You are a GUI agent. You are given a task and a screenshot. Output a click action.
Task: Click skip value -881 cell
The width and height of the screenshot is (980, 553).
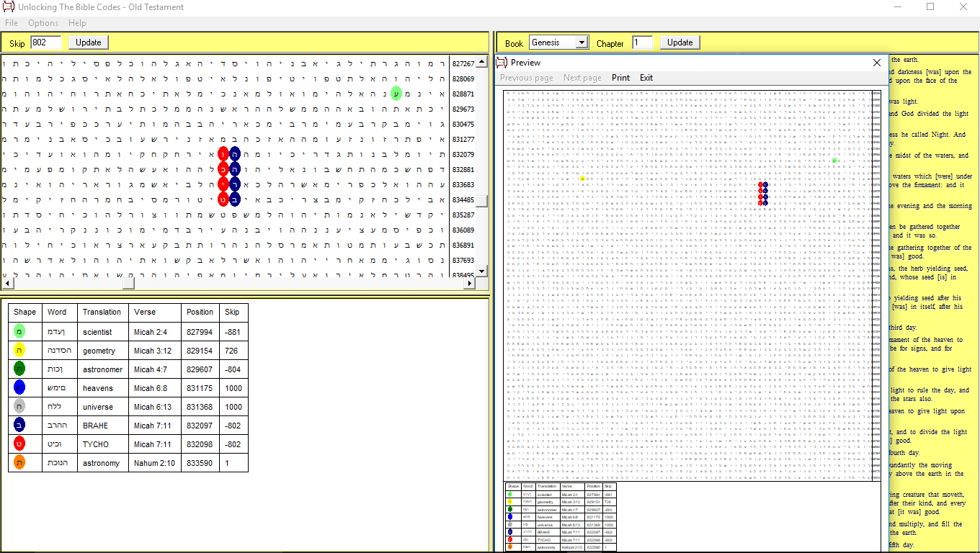point(234,332)
